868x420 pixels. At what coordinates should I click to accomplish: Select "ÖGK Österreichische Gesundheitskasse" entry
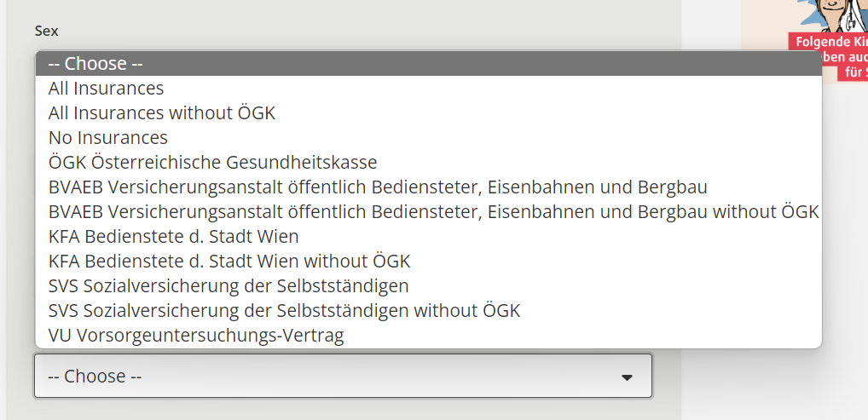click(429, 162)
